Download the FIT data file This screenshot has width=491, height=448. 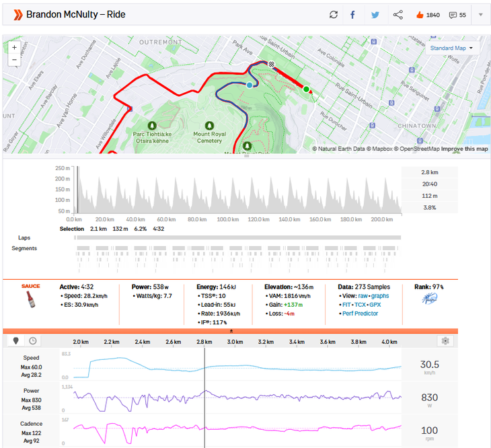[x=348, y=305]
